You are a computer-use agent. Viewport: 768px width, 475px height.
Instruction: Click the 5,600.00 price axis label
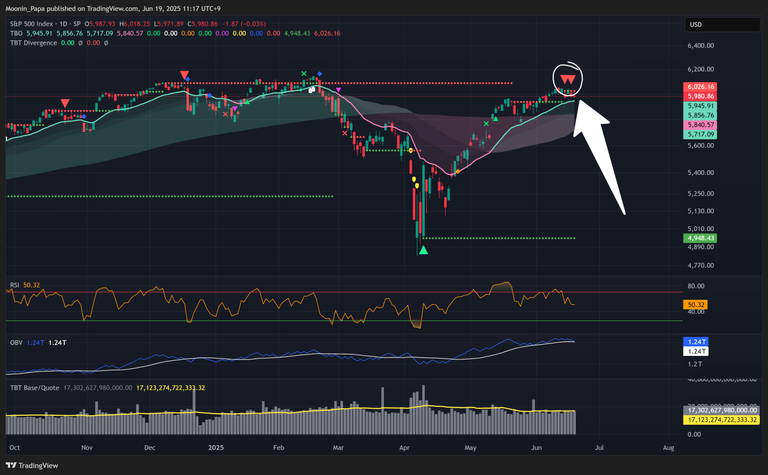tap(700, 145)
